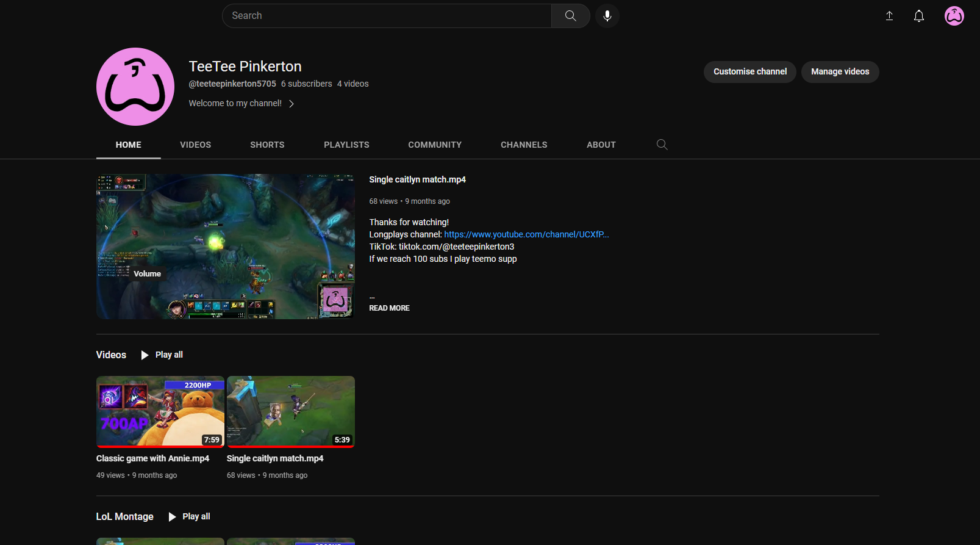Viewport: 980px width, 545px height.
Task: Click the TeeTee Pinkerton channel name
Action: coord(245,67)
